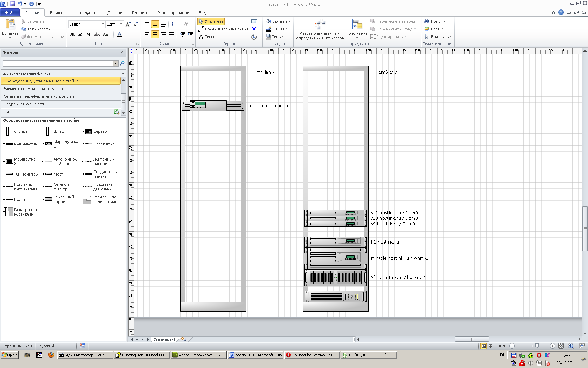588x368 pixels.
Task: Open the Find (Поиск) binoculars menu
Action: (435, 21)
